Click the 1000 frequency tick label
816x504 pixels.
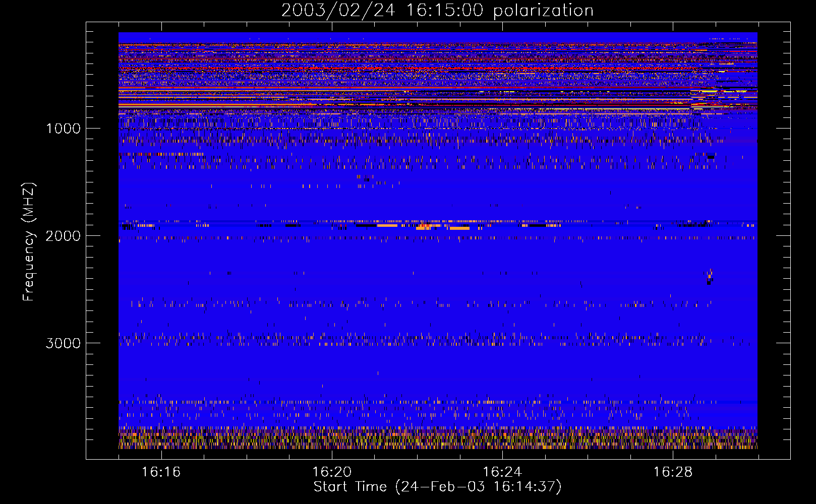click(64, 129)
